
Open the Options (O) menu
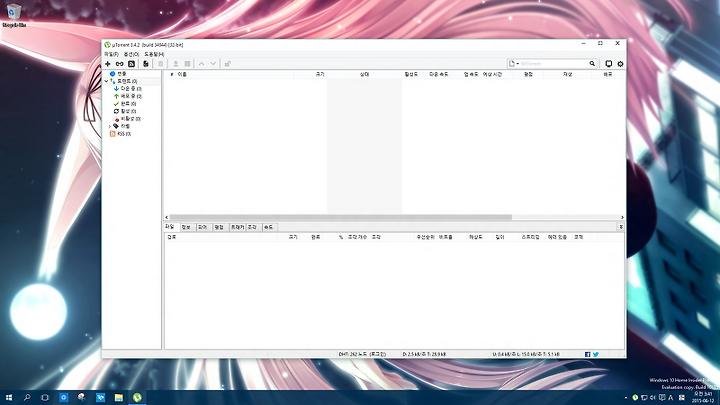131,54
